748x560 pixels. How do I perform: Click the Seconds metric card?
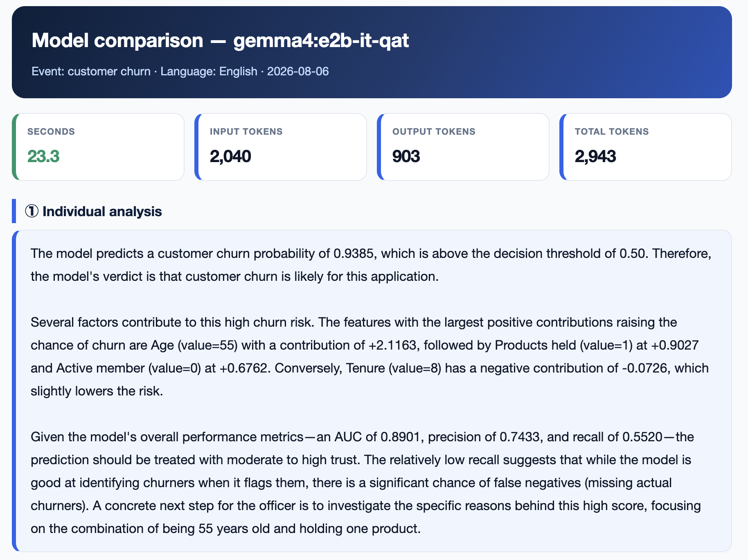coord(98,147)
